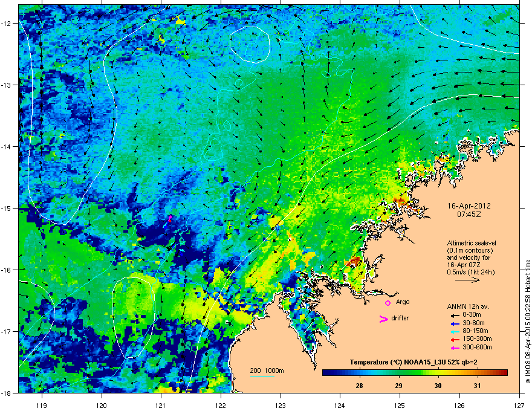Screen dimensions: 532x411
Task: Click the 31 degree colorbar tick label
Action: (x=478, y=386)
